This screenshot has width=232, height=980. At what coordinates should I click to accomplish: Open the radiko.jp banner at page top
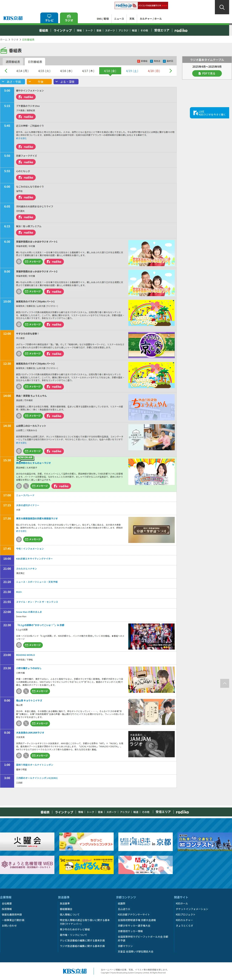point(142,5)
